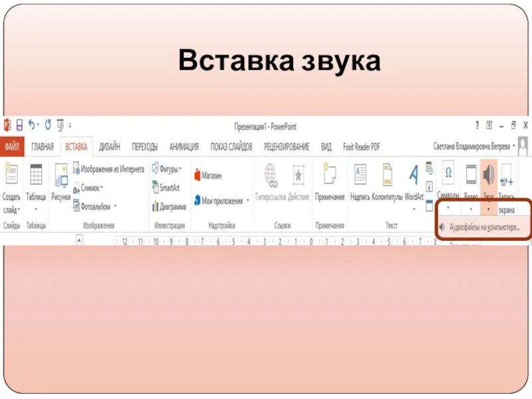This screenshot has height=399, width=532.
Task: Expand the Фотоальбом dropdown arrow
Action: [115, 206]
